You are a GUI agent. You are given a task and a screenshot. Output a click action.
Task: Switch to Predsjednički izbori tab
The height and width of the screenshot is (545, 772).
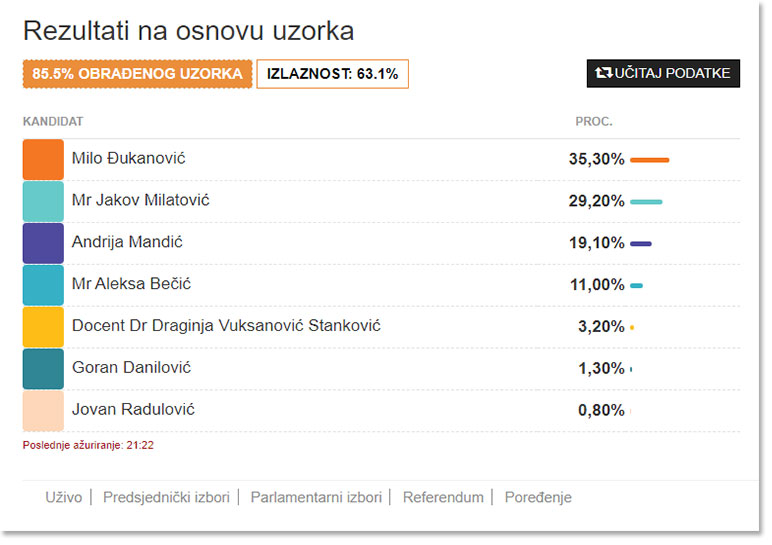tap(166, 497)
